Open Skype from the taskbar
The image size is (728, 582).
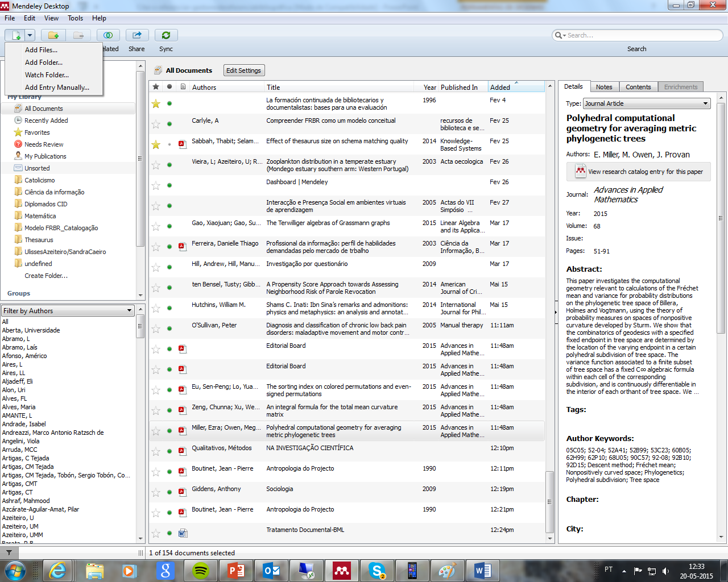tap(377, 571)
